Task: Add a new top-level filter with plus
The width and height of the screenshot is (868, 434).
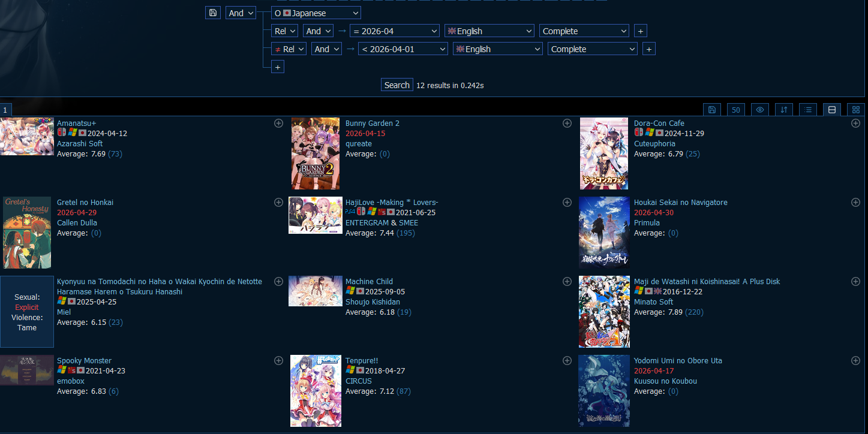Action: point(278,67)
